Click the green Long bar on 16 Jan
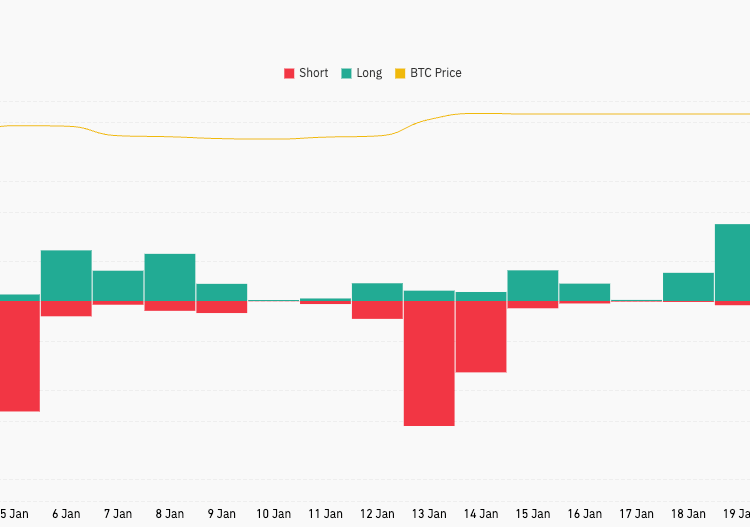The height and width of the screenshot is (527, 750). tap(585, 292)
